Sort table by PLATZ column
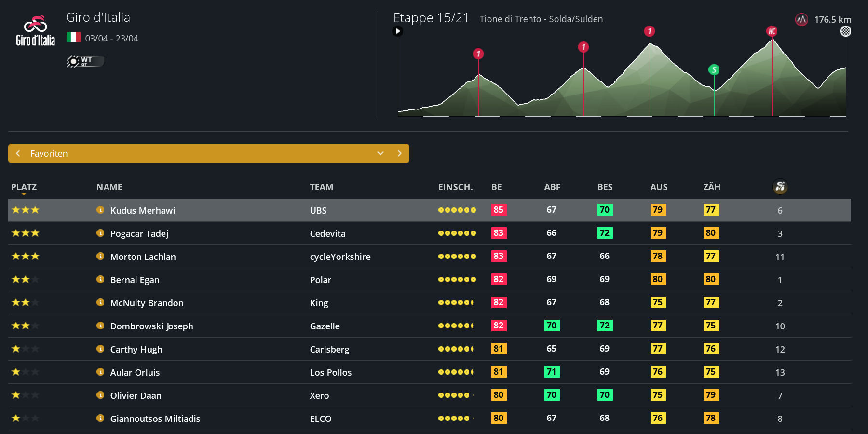Image resolution: width=868 pixels, height=434 pixels. [24, 187]
